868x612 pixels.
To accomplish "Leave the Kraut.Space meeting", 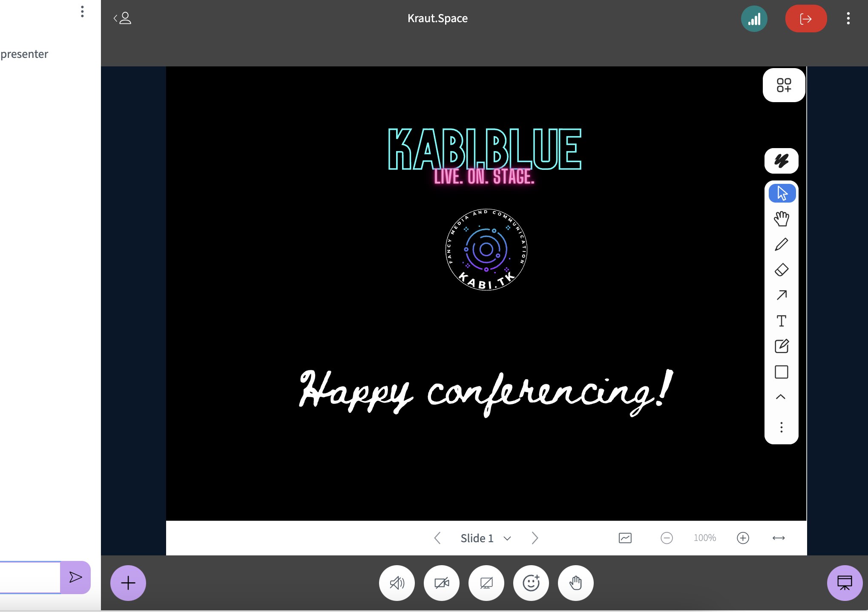I will 805,18.
